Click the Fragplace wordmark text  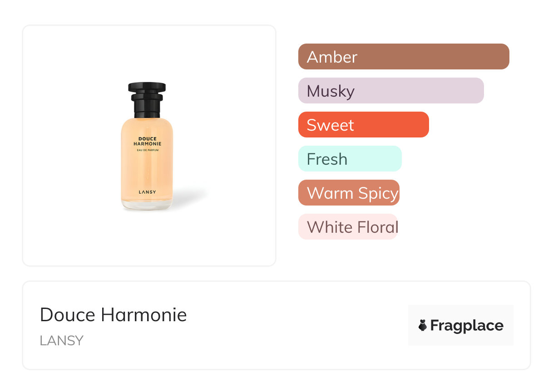[467, 325]
